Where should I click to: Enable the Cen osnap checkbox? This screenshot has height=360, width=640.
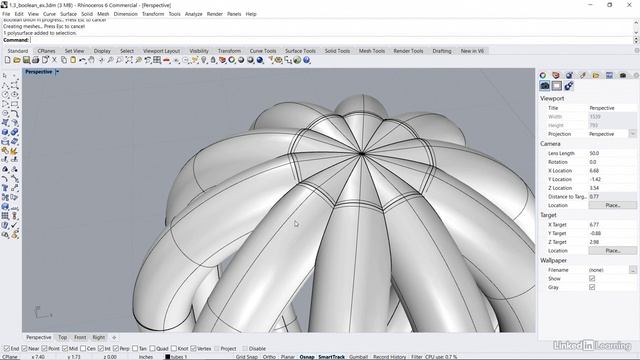(83, 349)
